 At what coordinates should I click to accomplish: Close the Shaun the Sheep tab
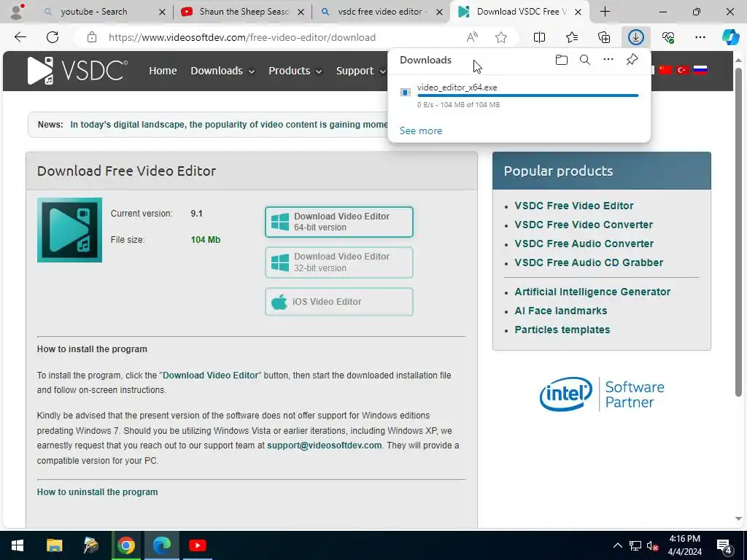pos(301,12)
